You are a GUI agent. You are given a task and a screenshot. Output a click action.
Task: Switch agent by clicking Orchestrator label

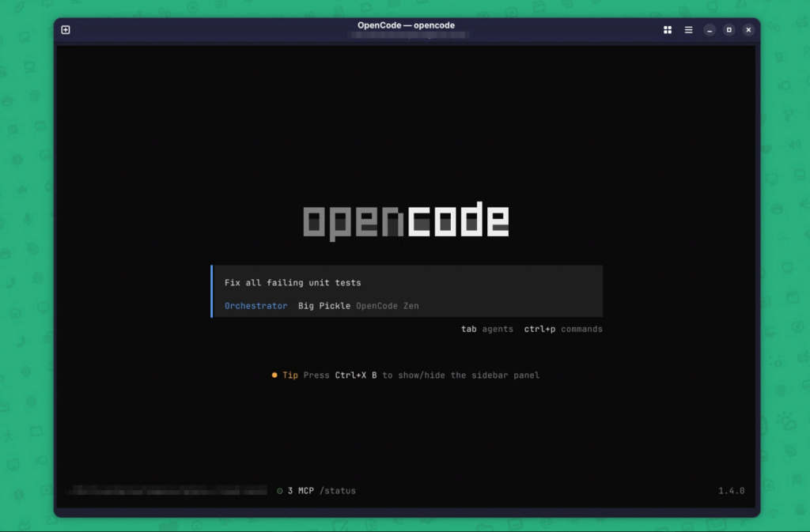pos(255,306)
